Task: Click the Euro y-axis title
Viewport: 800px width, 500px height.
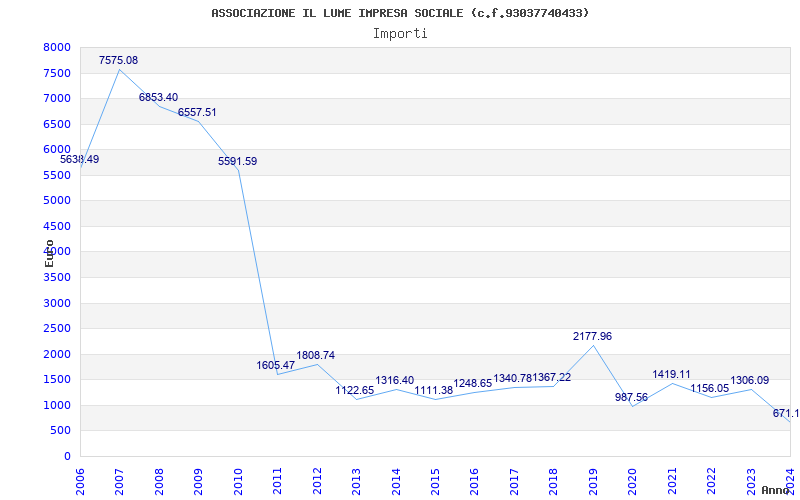Action: click(x=49, y=253)
